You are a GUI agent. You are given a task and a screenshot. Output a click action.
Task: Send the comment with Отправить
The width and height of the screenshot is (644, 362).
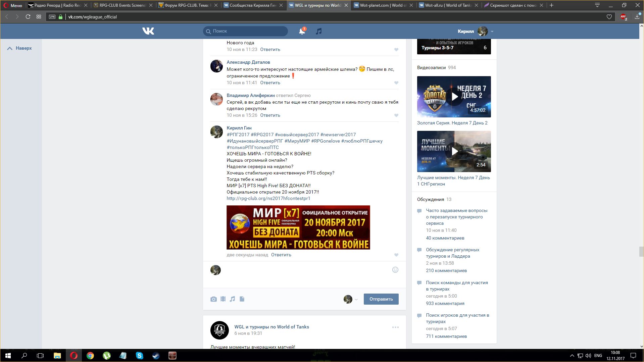pyautogui.click(x=381, y=299)
